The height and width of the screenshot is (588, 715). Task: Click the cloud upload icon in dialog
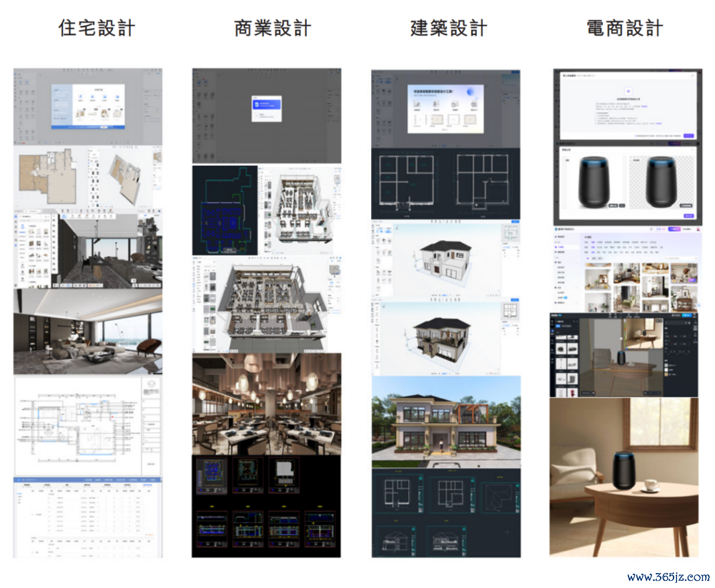[628, 91]
